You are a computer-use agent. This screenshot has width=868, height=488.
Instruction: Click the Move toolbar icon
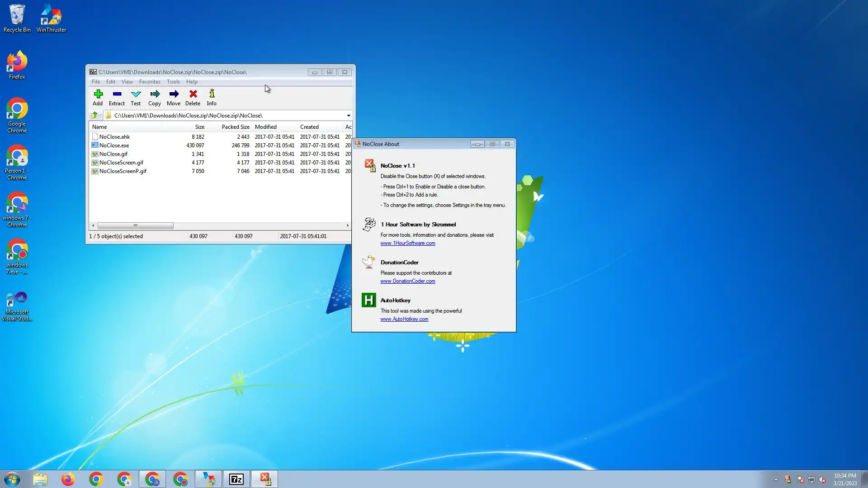(174, 94)
